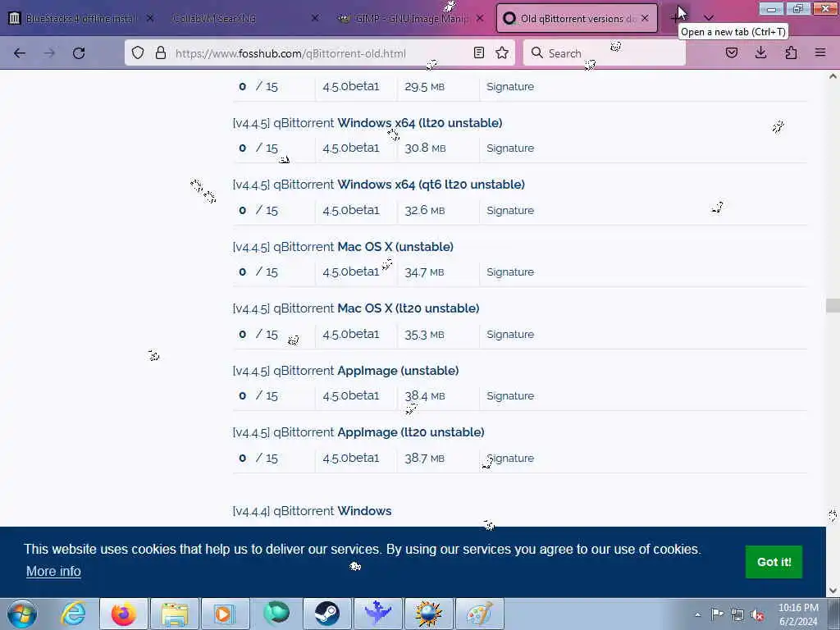Open More info cookie link
Screen dimensions: 840x630
(x=53, y=571)
